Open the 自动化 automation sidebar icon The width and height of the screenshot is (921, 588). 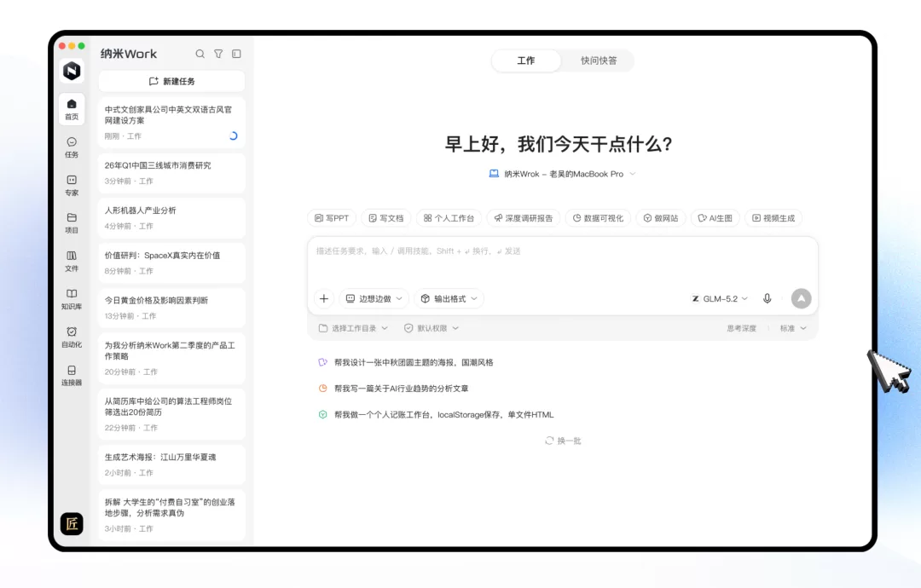[x=72, y=337]
